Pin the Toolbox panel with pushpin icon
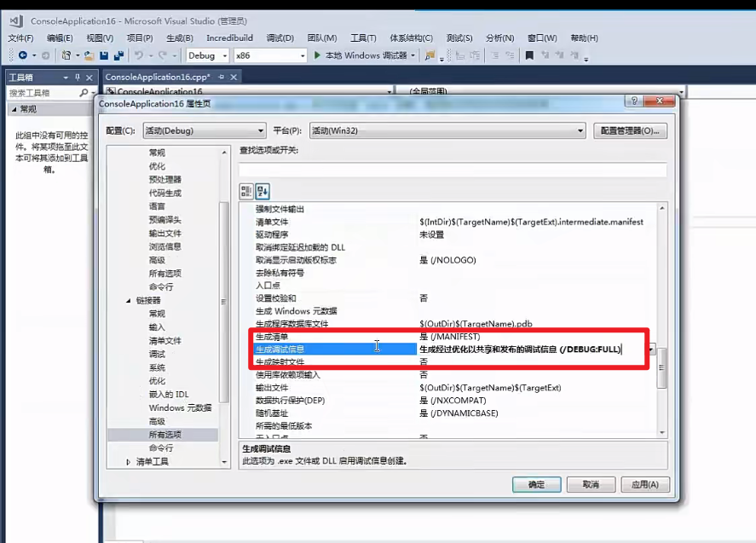 [78, 78]
